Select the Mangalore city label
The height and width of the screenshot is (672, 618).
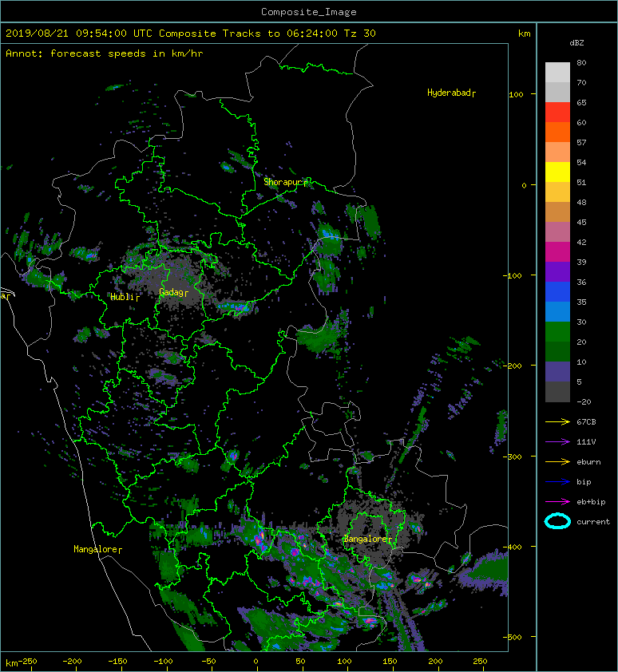[x=97, y=549]
